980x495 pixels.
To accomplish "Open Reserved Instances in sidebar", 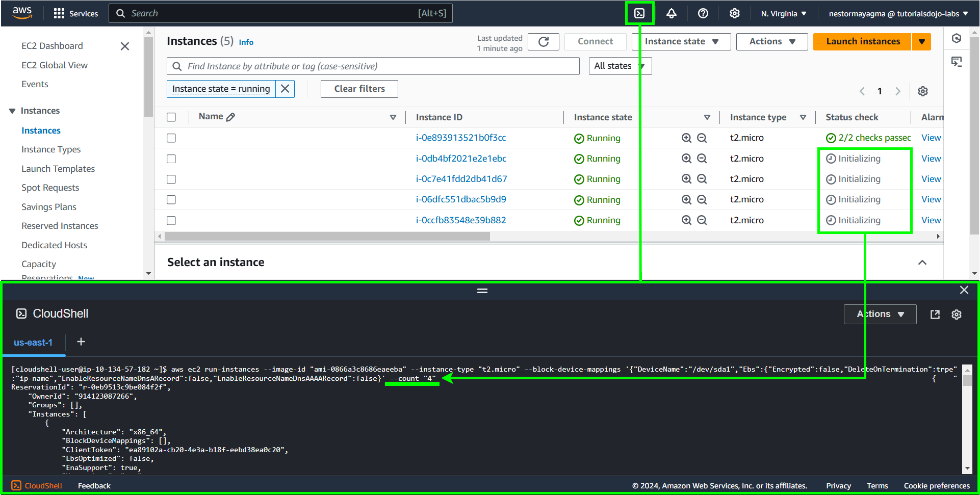I will tap(60, 226).
